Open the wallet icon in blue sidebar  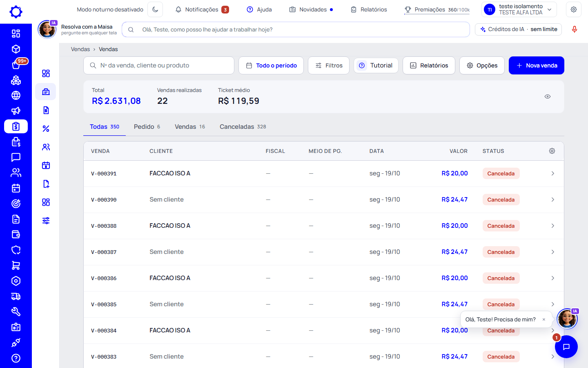[16, 234]
